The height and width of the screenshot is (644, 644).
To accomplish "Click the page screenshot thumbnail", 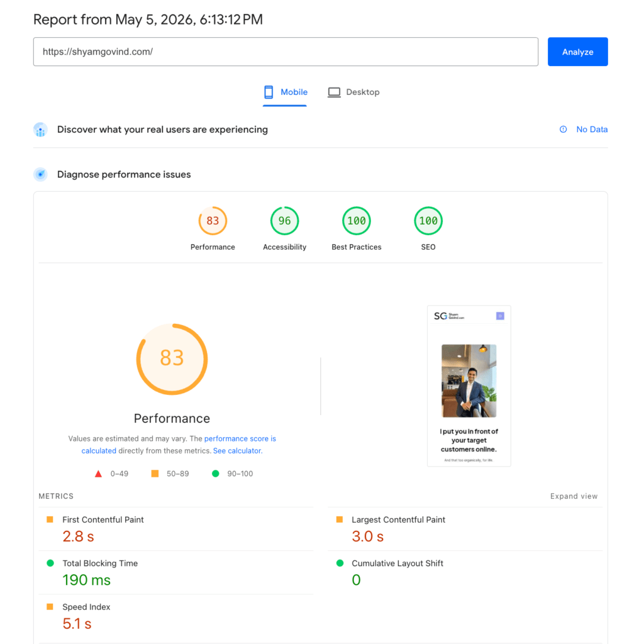I will tap(469, 386).
